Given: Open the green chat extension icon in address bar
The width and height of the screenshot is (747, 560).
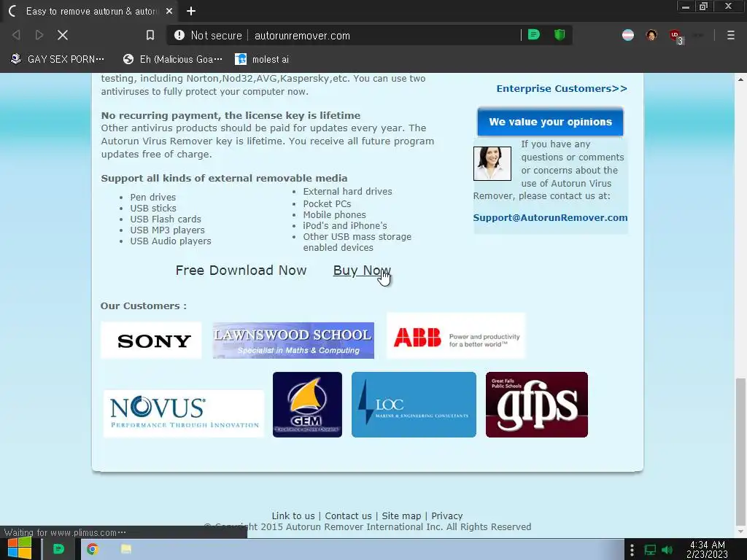Looking at the screenshot, I should (534, 35).
